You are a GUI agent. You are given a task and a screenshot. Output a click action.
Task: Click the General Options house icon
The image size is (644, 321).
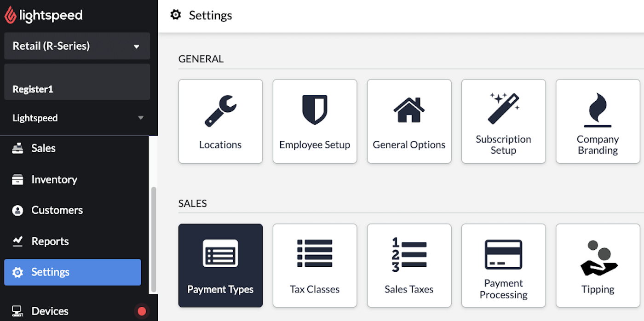[409, 110]
